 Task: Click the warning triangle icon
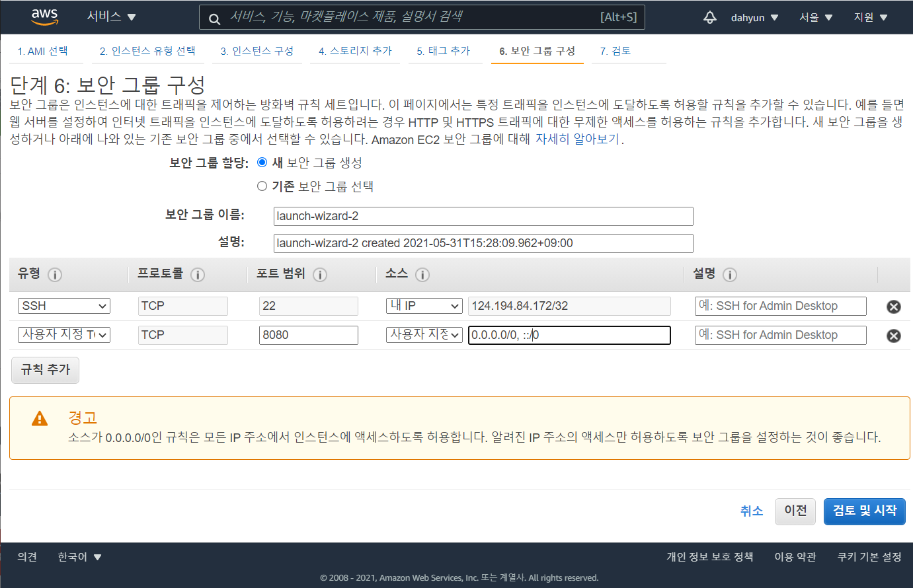pos(40,419)
